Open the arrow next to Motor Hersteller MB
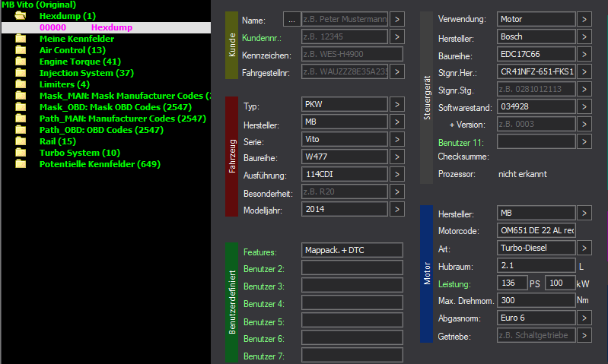Viewport: 608px width, 364px height. 584,213
